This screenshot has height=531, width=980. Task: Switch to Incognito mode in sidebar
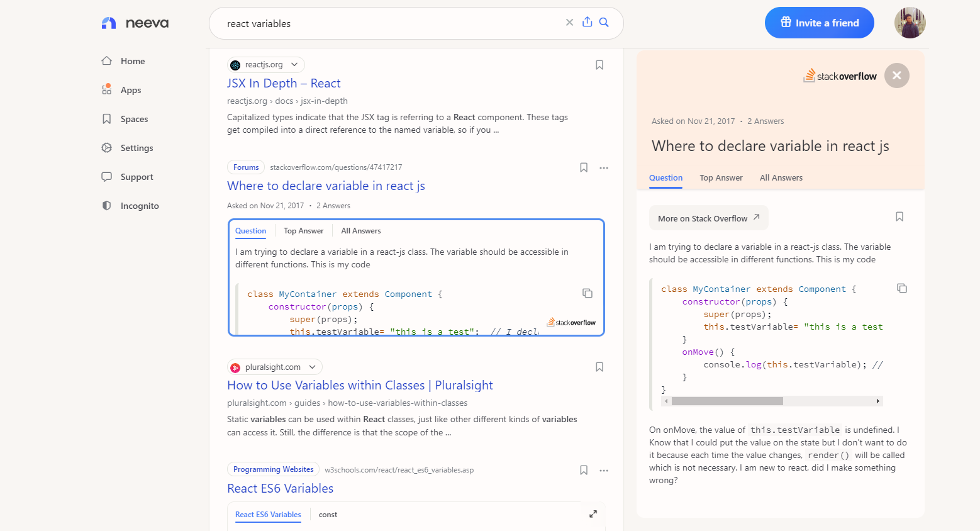coord(130,206)
